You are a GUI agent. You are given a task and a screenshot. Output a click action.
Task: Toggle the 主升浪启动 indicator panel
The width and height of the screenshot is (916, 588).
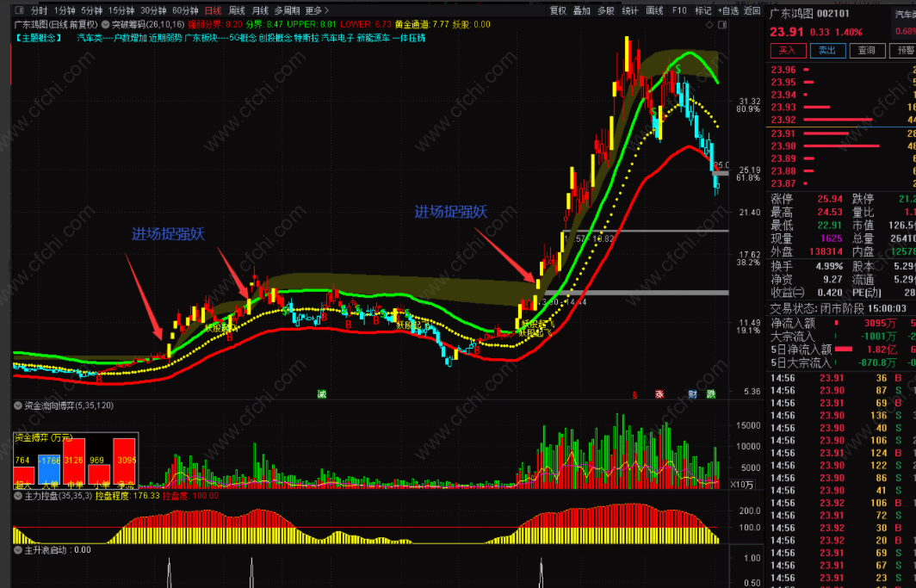tap(18, 549)
